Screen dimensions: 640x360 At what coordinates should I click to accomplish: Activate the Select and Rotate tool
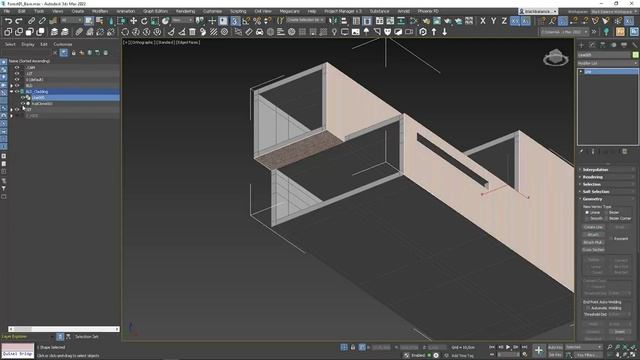click(x=144, y=21)
